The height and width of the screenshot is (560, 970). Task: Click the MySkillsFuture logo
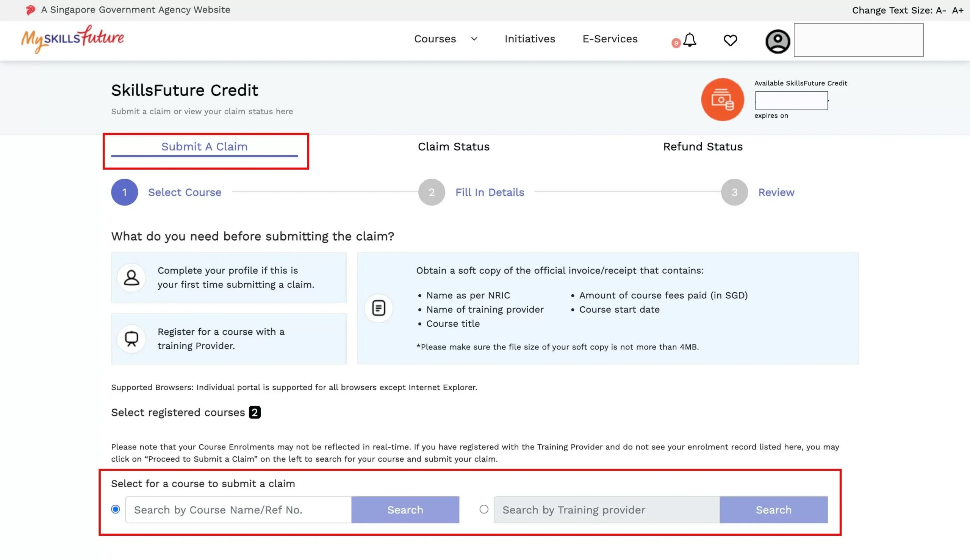72,39
